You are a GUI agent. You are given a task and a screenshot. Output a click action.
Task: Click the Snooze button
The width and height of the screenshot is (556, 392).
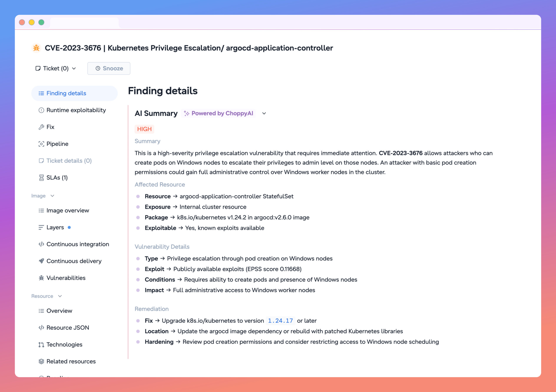point(109,68)
